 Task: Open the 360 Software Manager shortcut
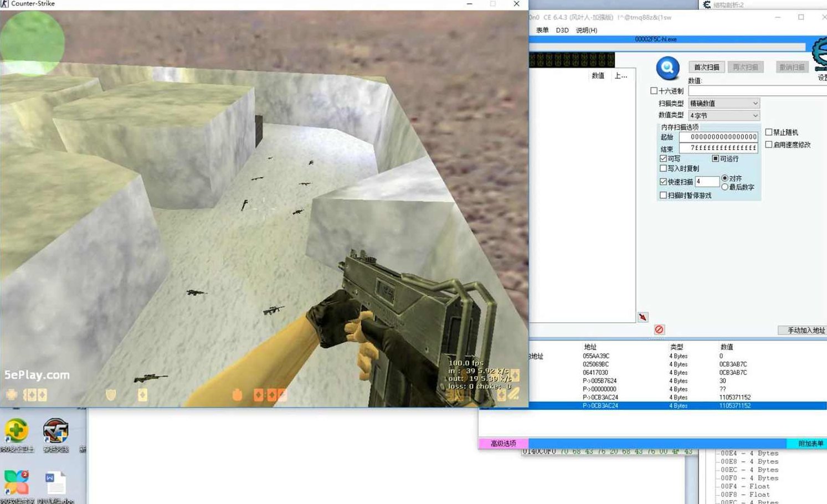(x=16, y=482)
